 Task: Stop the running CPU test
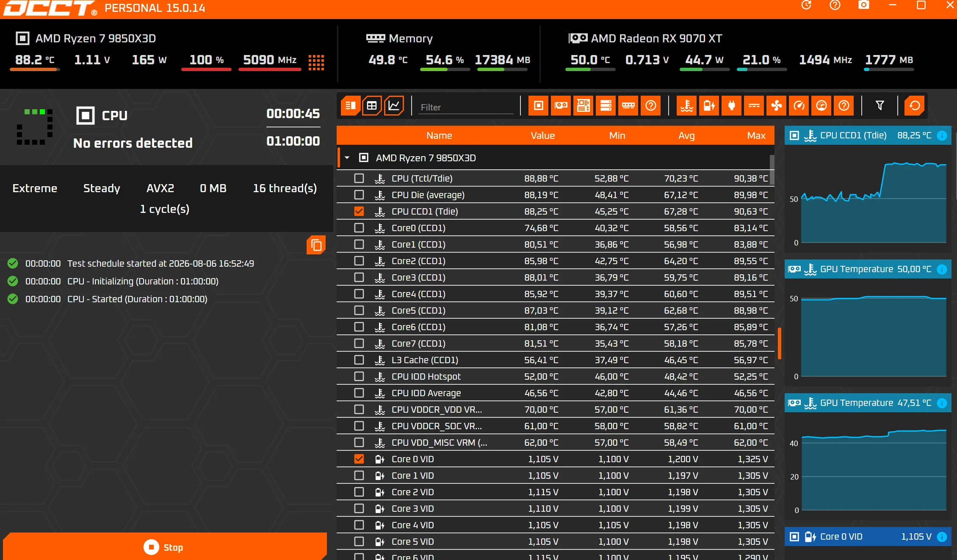coord(165,547)
